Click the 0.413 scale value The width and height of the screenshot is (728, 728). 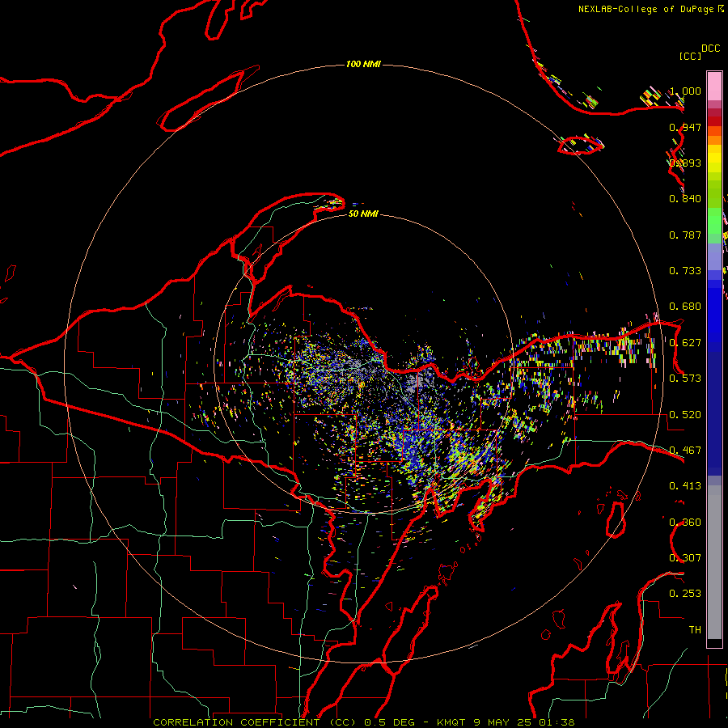point(685,486)
